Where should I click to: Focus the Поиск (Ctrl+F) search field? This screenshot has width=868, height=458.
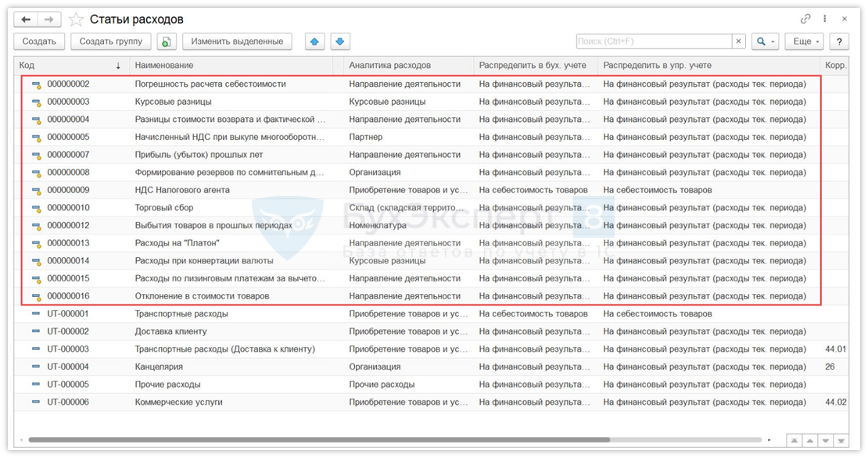pyautogui.click(x=654, y=41)
